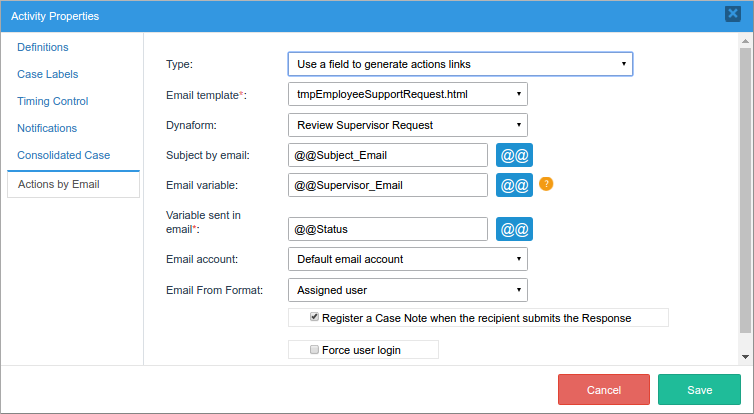Open the Dynaform dropdown list
The height and width of the screenshot is (414, 754).
pyautogui.click(x=407, y=125)
